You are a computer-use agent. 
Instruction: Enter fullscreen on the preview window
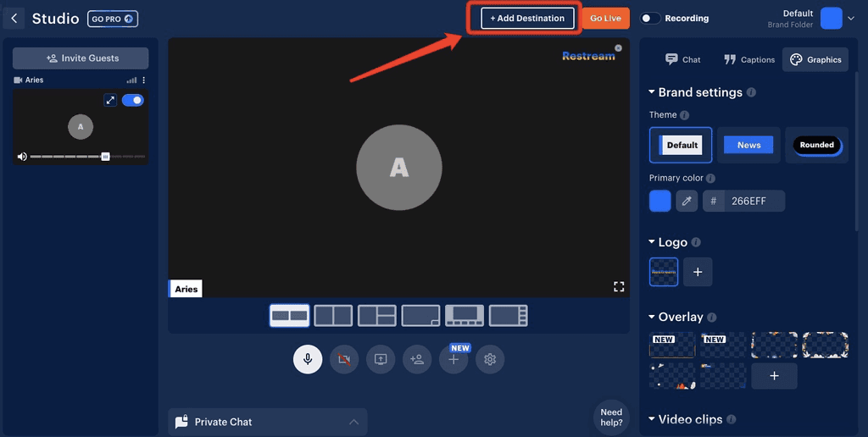coord(619,287)
